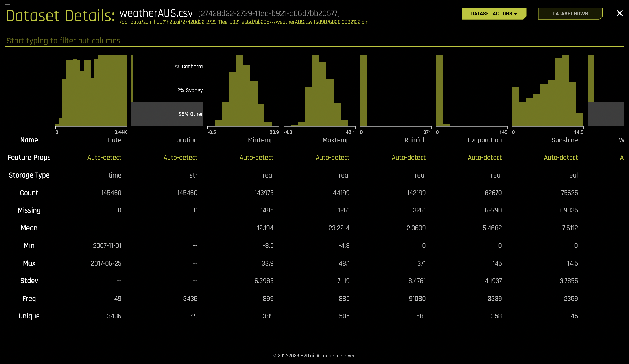Change Feature Props for the Location column
Viewport: 629px width, 364px height.
(x=180, y=157)
